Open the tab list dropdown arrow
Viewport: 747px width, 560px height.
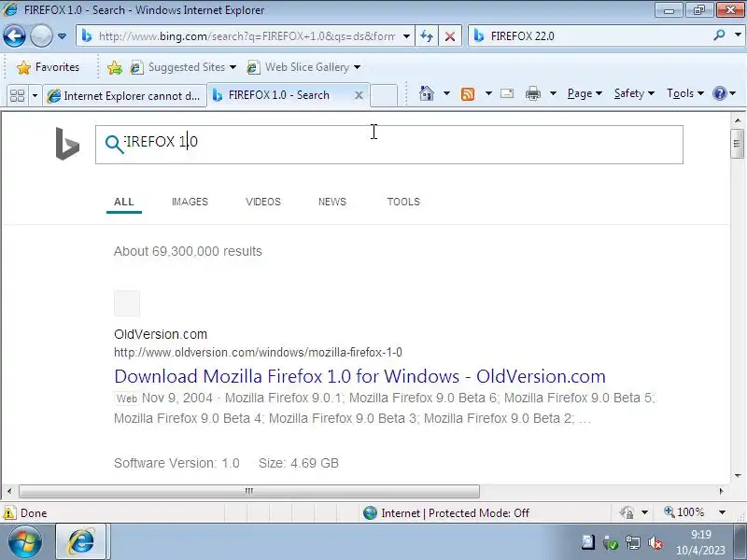click(35, 96)
